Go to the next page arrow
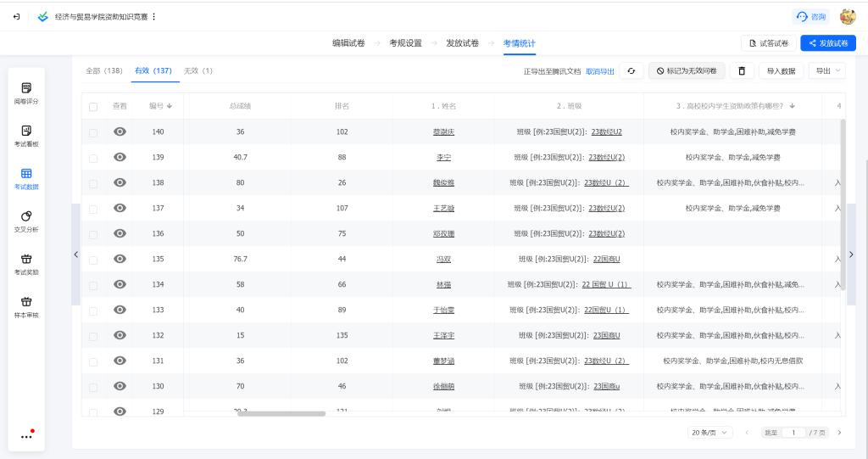Viewport: 868px width, 459px height. point(839,433)
